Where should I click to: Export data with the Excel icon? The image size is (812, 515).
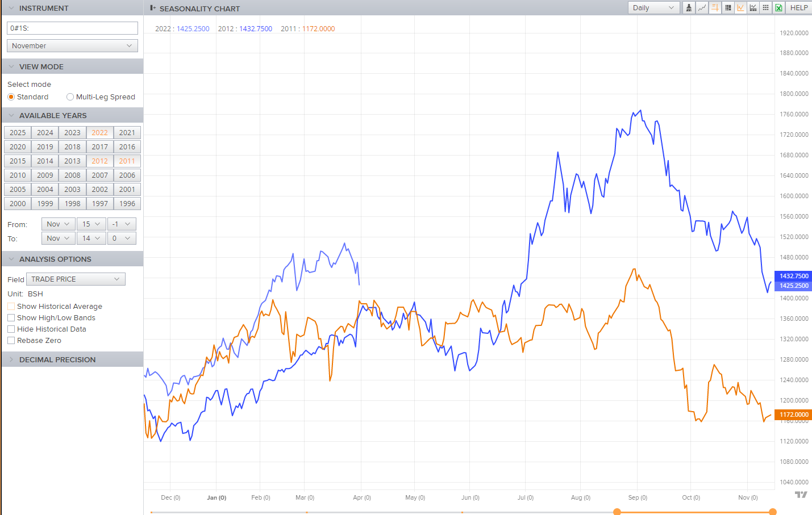(x=778, y=8)
